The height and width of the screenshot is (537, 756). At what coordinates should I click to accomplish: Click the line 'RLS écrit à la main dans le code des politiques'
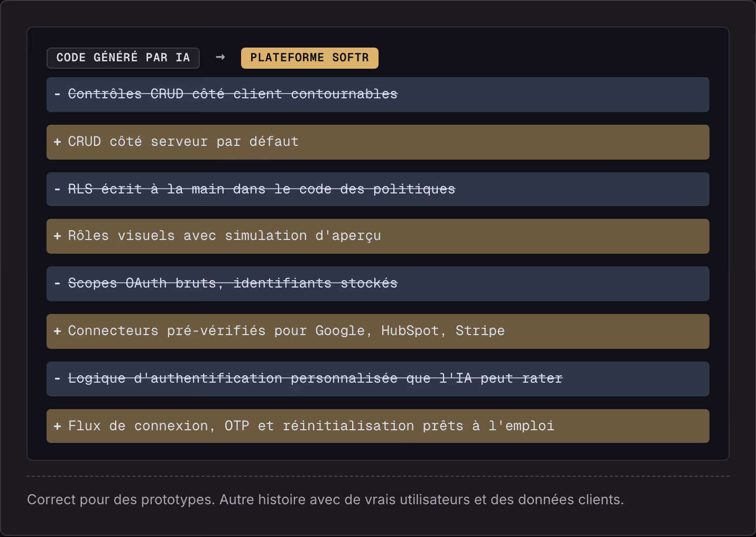[x=378, y=189]
